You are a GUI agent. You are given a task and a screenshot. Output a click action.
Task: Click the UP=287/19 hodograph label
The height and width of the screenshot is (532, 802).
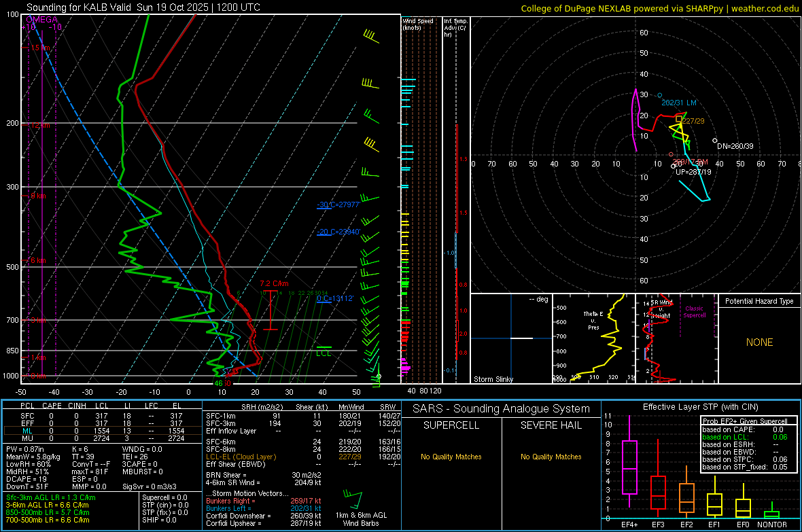pyautogui.click(x=693, y=172)
